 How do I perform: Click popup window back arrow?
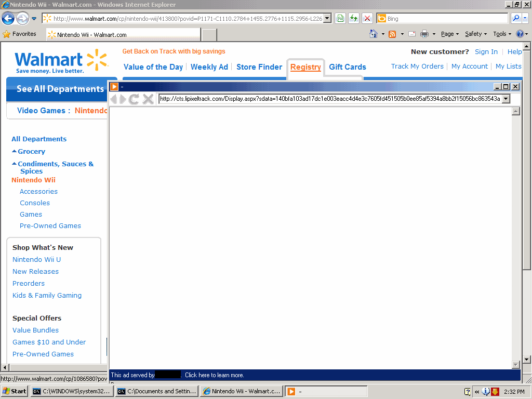pyautogui.click(x=114, y=99)
